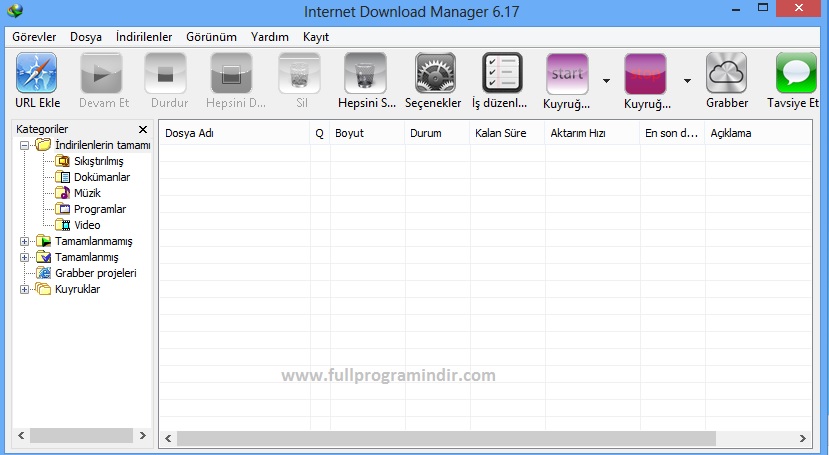Close the Kategoriler panel
This screenshot has height=455, width=829.
click(x=143, y=129)
